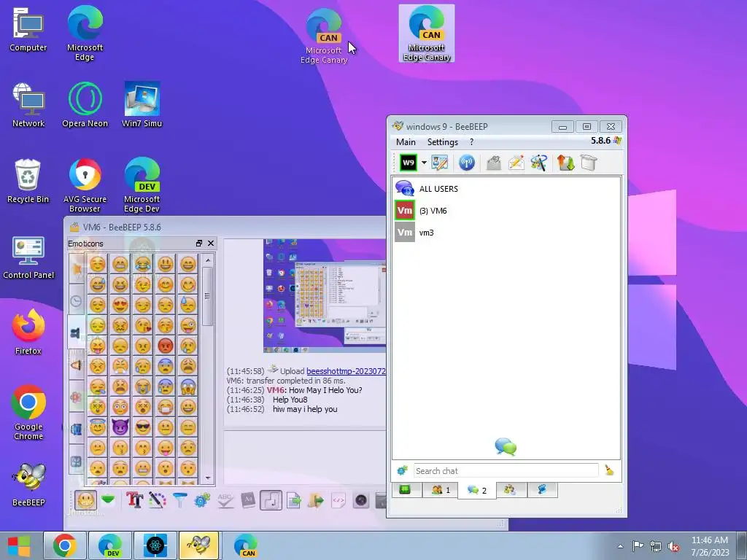This screenshot has width=747, height=560.
Task: Switch to the groups tab with people icon
Action: click(511, 489)
